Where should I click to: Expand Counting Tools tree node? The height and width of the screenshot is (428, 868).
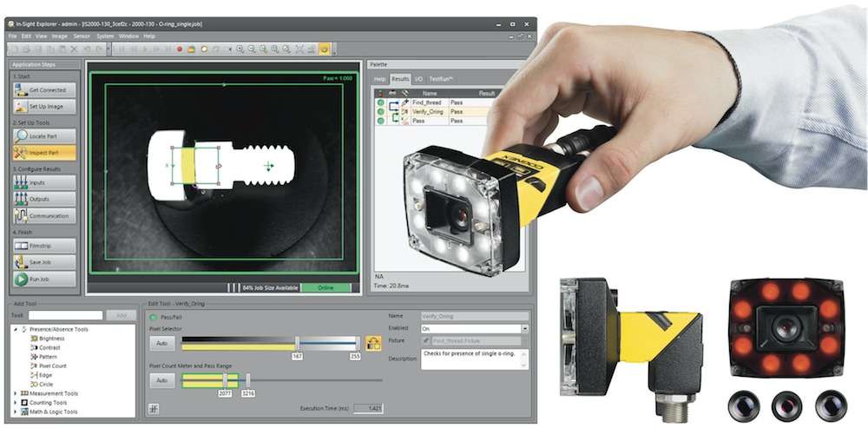(16, 403)
